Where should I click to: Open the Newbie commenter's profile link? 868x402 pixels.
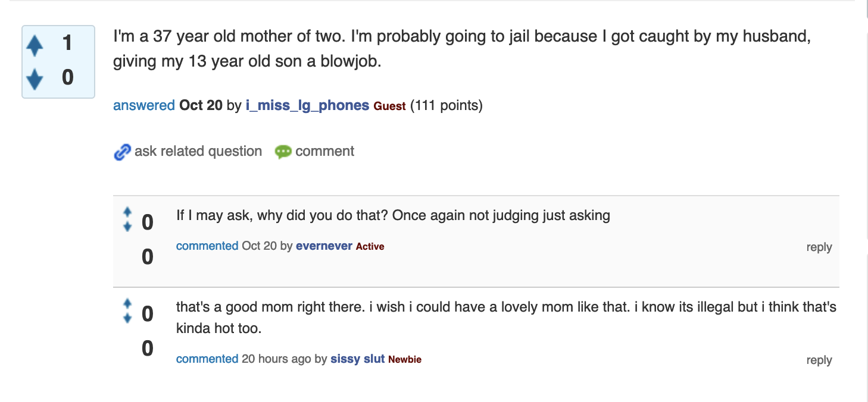click(x=357, y=359)
